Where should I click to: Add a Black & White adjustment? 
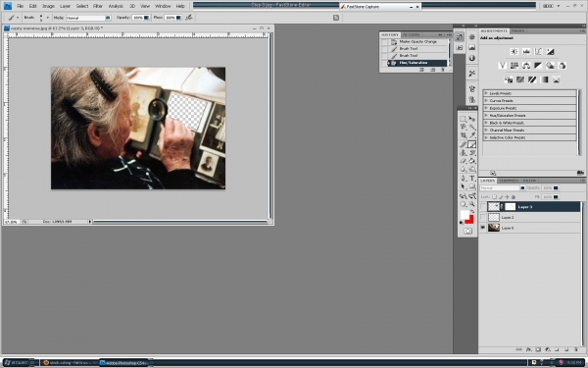tap(538, 66)
